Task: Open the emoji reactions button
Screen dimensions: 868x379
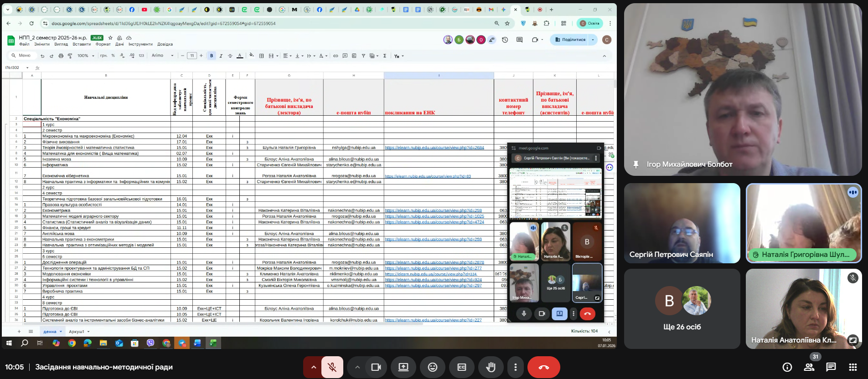Action: [432, 367]
